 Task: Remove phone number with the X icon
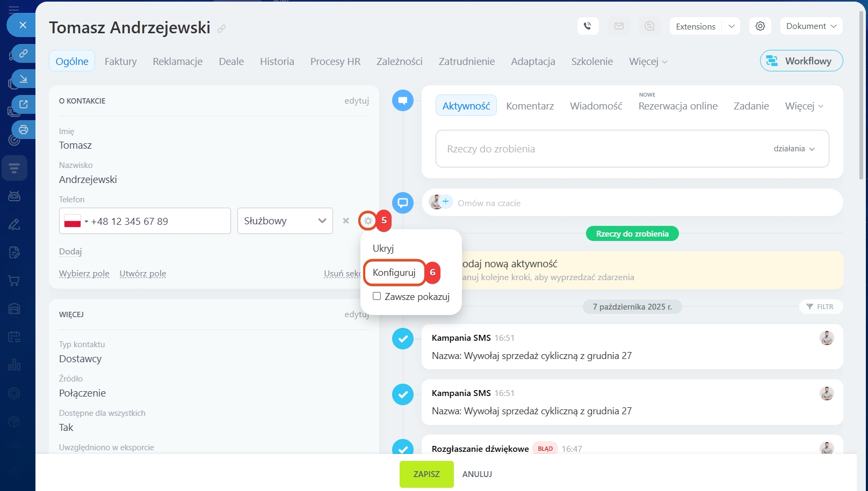pos(346,221)
